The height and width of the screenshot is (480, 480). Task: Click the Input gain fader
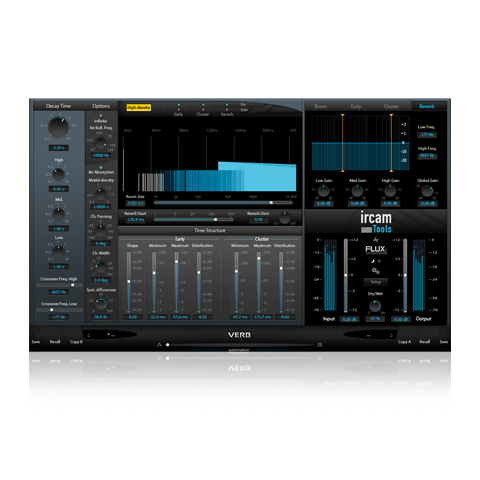346,275
